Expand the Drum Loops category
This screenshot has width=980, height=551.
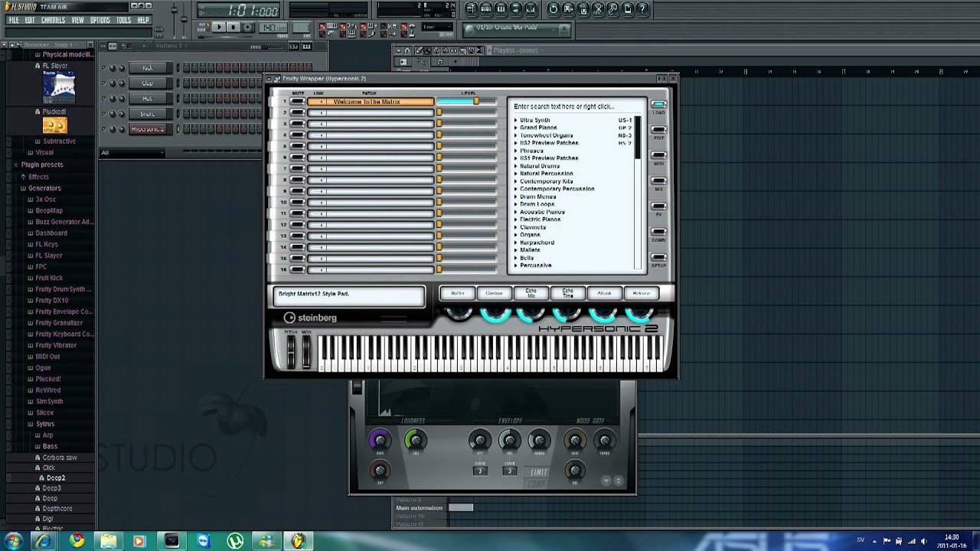(x=516, y=204)
